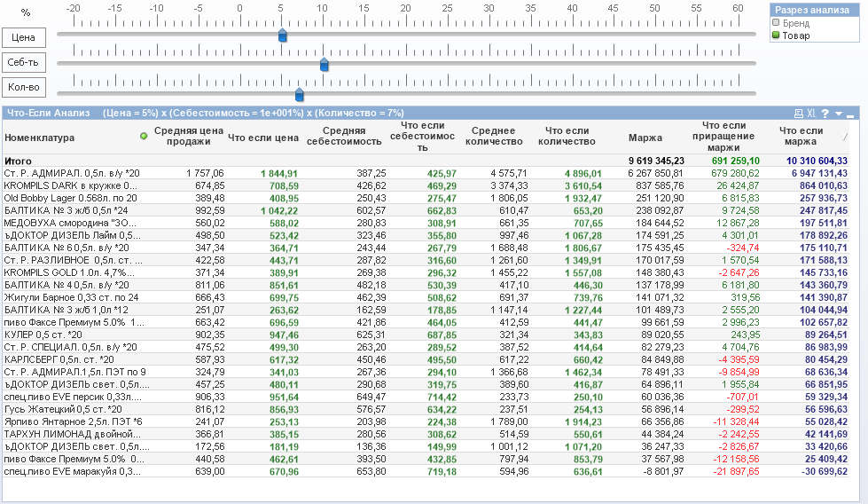
Task: Click the Себ-ть button
Action: click(x=24, y=62)
